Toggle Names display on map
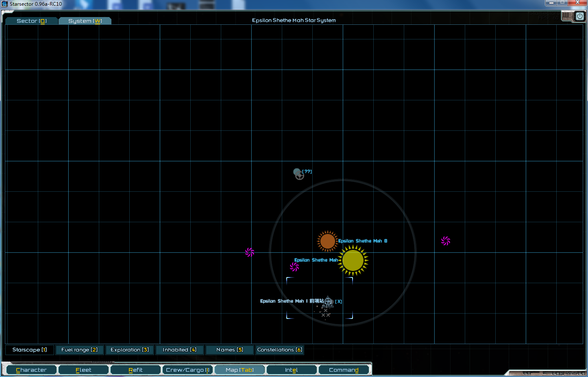 click(x=230, y=350)
